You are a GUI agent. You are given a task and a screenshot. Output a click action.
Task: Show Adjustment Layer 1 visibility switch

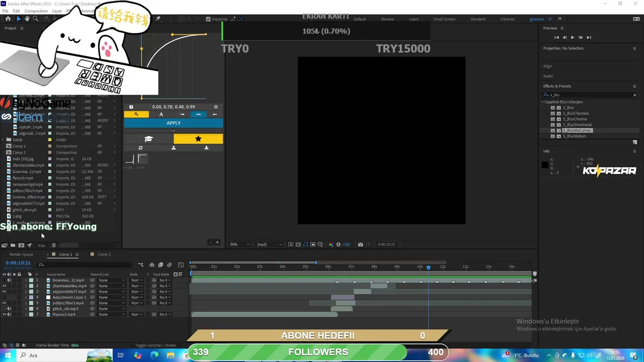4,297
